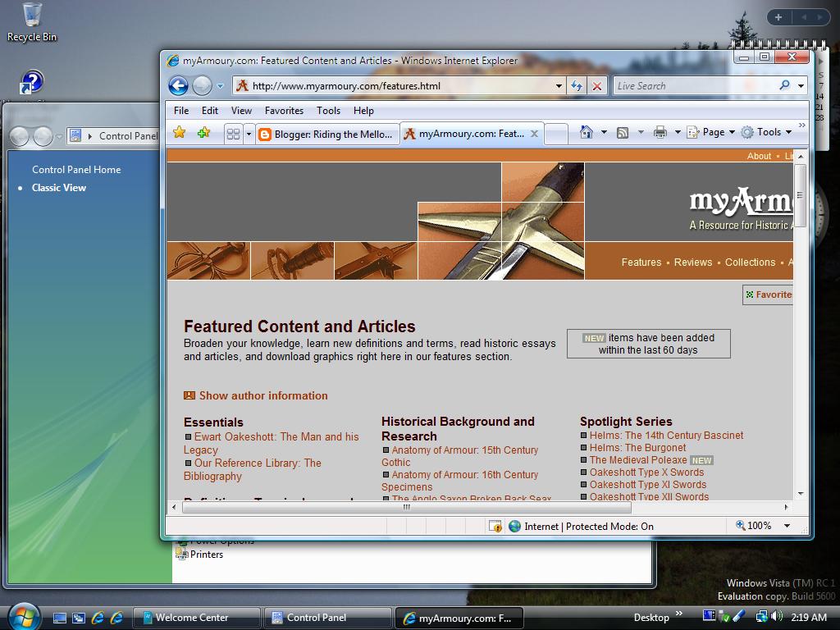Screen dimensions: 840x630
Task: Open the View menu
Action: click(x=241, y=111)
